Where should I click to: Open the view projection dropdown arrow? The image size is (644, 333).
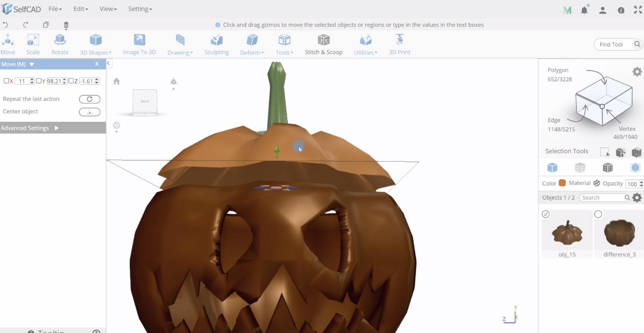click(x=173, y=89)
